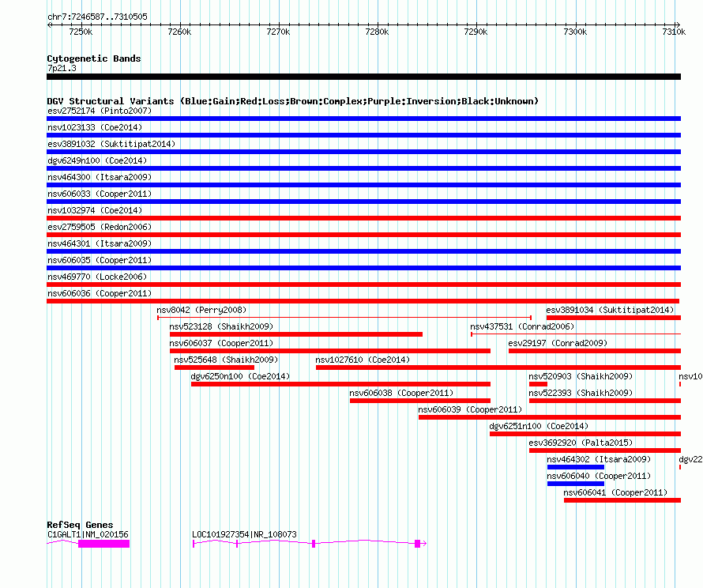The image size is (703, 588).
Task: Click the C1GALT1|NM_020156 gene label
Action: 88,534
